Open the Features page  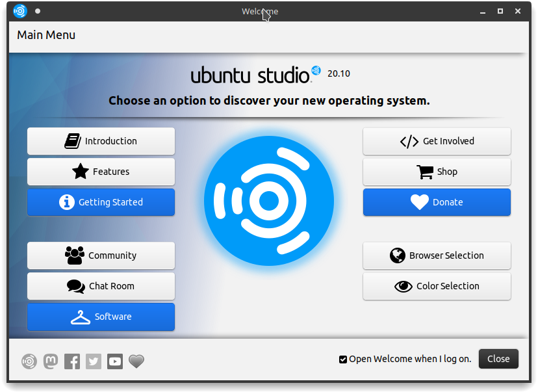pos(101,172)
